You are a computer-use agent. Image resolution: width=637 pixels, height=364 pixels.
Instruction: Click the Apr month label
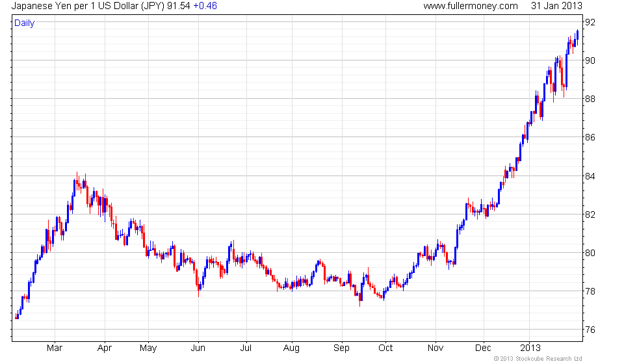click(x=105, y=348)
